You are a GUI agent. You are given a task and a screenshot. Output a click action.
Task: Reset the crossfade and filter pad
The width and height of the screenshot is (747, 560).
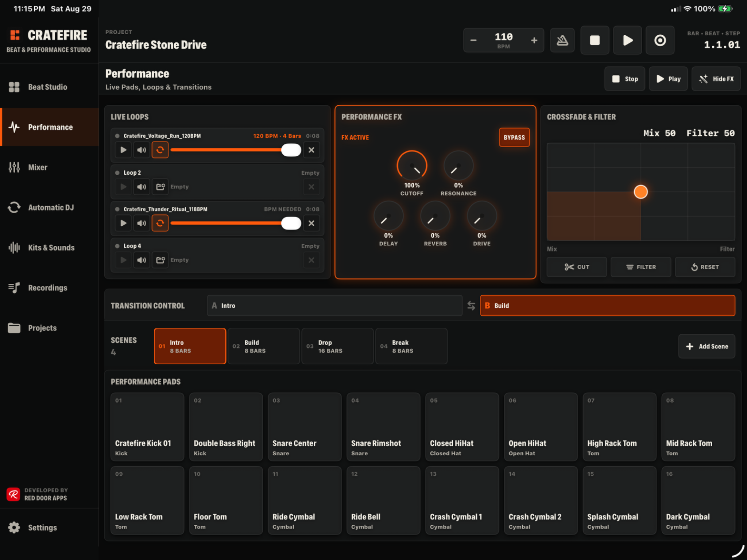pos(705,267)
